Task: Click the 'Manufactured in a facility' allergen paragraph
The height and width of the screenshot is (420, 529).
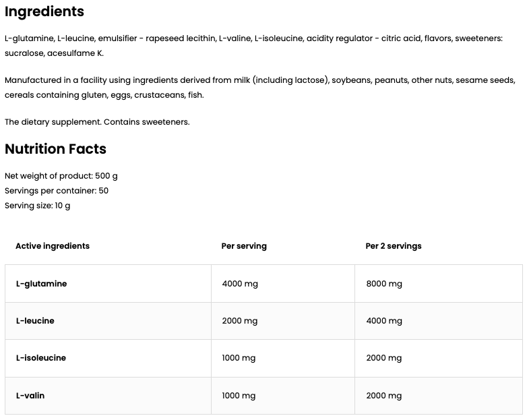Action: pyautogui.click(x=259, y=88)
